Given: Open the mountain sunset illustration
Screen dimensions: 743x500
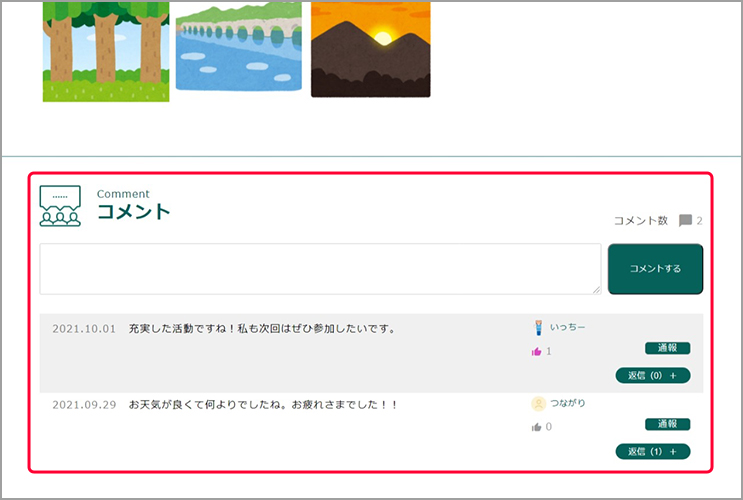Looking at the screenshot, I should pos(370,49).
